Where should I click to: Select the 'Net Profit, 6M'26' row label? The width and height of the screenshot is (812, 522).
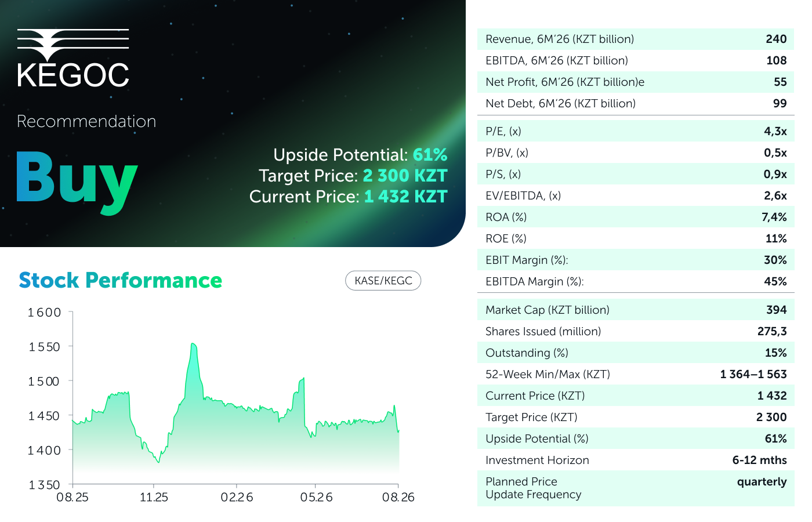[x=565, y=82]
